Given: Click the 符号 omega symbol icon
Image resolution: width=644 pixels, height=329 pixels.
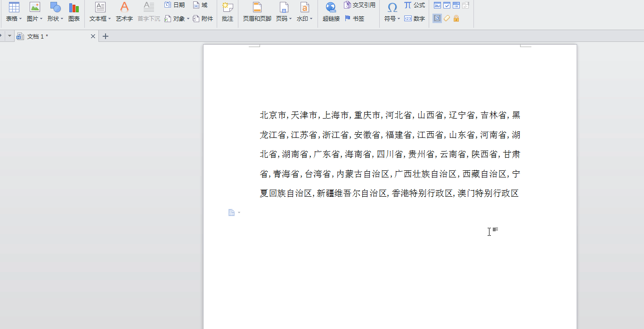Looking at the screenshot, I should 392,7.
